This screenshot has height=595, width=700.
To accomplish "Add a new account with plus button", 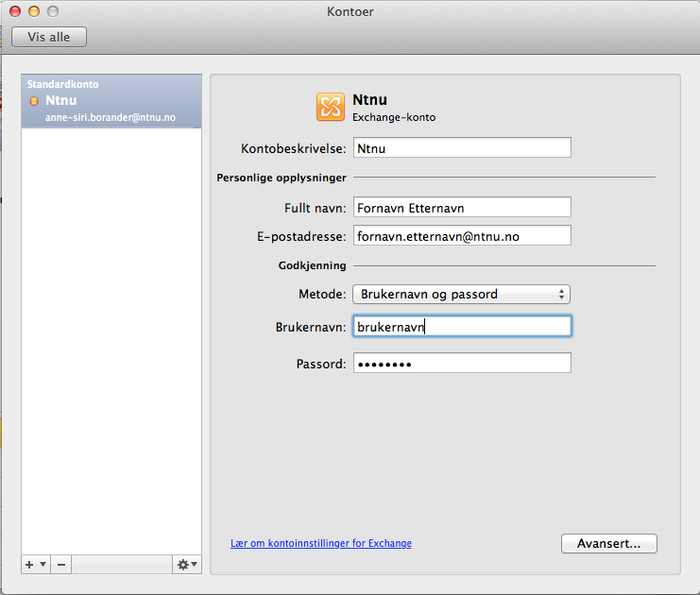I will tap(29, 565).
